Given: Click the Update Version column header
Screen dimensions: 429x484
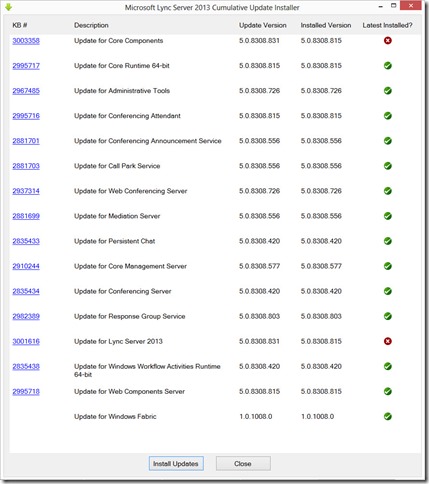Looking at the screenshot, I should pyautogui.click(x=263, y=25).
